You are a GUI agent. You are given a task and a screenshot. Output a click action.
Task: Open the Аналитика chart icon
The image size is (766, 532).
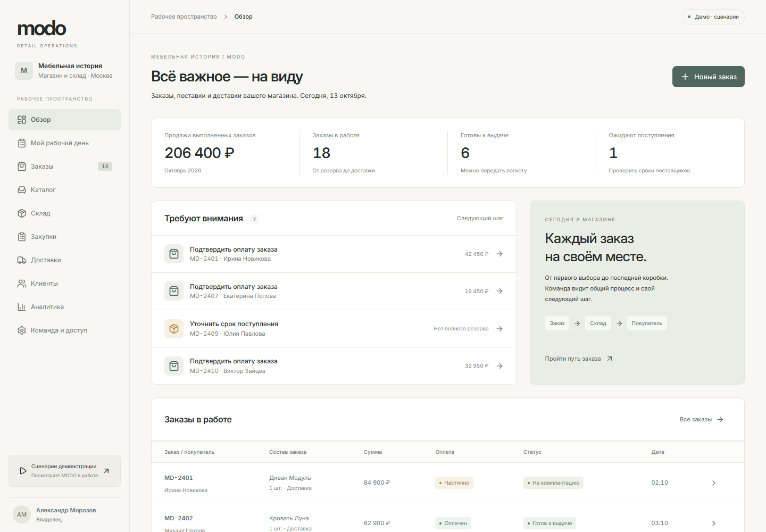[x=22, y=307]
